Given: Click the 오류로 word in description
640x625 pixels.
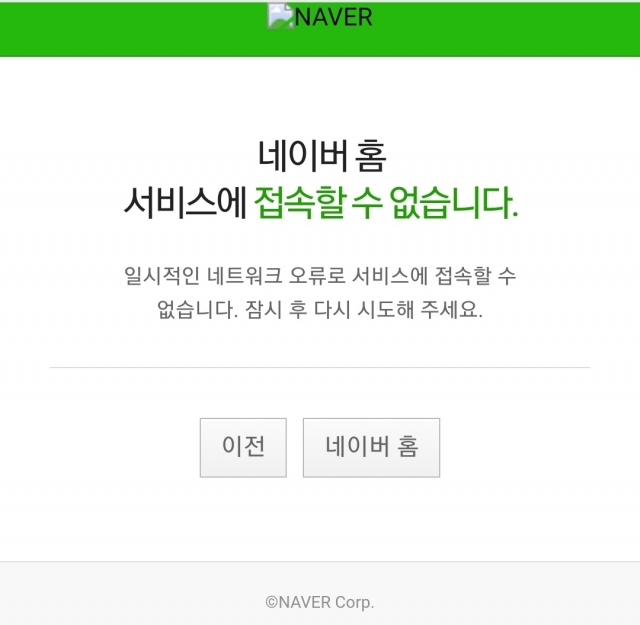Looking at the screenshot, I should [x=317, y=276].
